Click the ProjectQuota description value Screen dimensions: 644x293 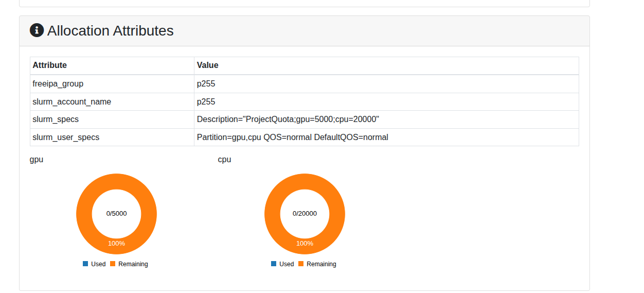pyautogui.click(x=288, y=119)
